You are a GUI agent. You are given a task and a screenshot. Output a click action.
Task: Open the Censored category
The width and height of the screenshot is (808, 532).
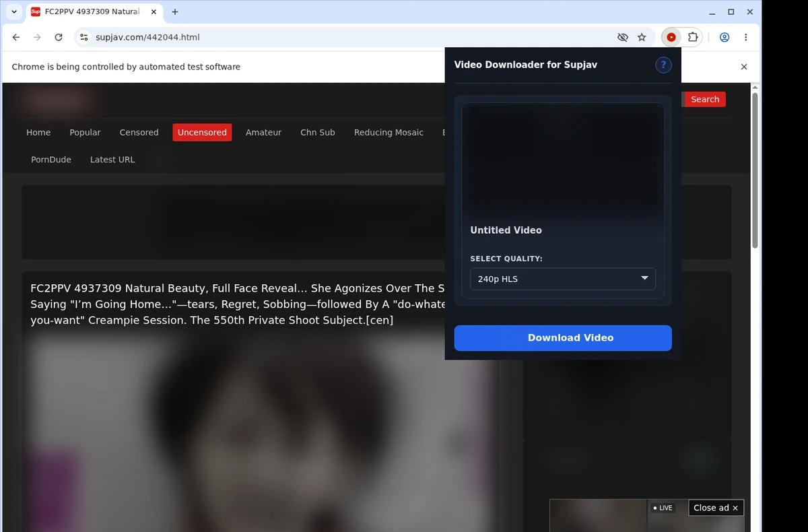pos(139,133)
